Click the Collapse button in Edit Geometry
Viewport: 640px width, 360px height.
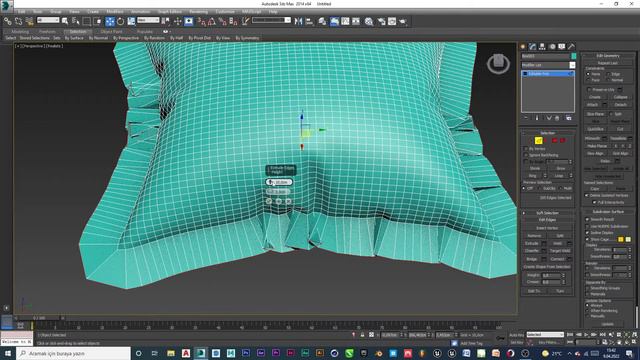pos(620,97)
